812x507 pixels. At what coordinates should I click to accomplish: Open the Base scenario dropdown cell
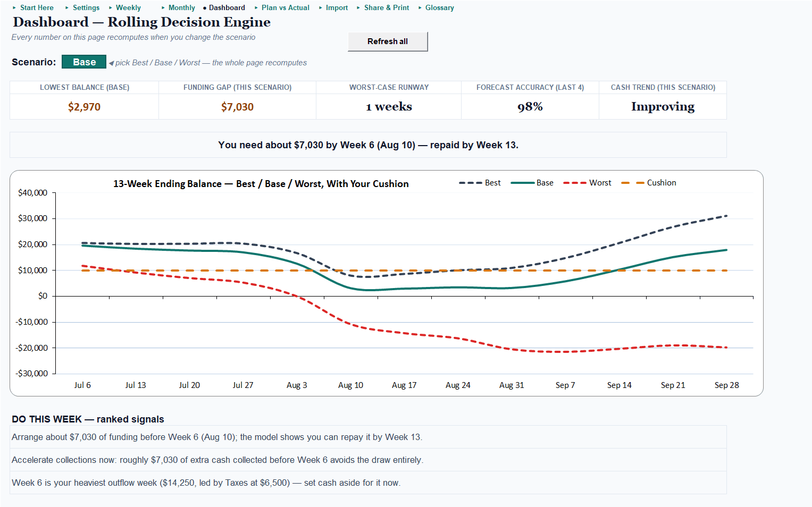(84, 62)
